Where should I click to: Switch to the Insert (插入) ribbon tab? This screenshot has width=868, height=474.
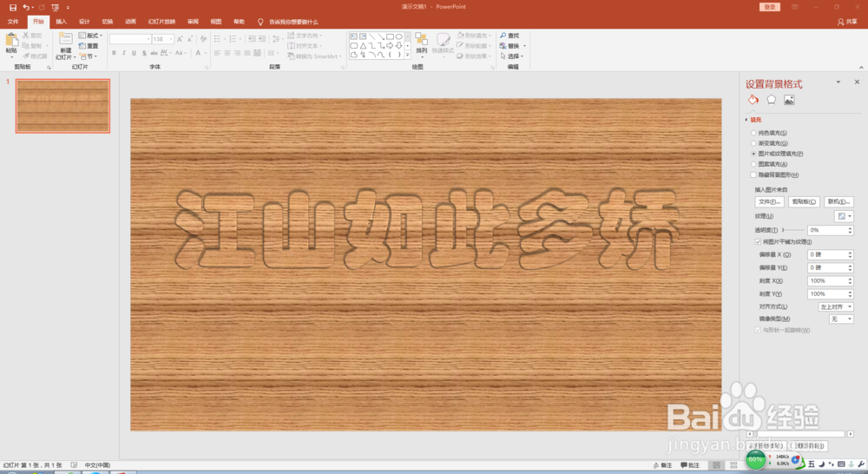62,22
